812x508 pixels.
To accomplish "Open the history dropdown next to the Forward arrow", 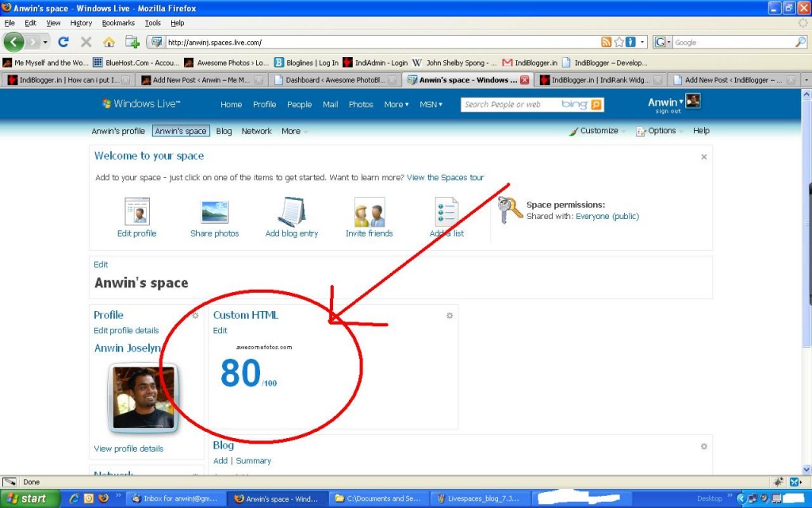I will click(x=45, y=42).
